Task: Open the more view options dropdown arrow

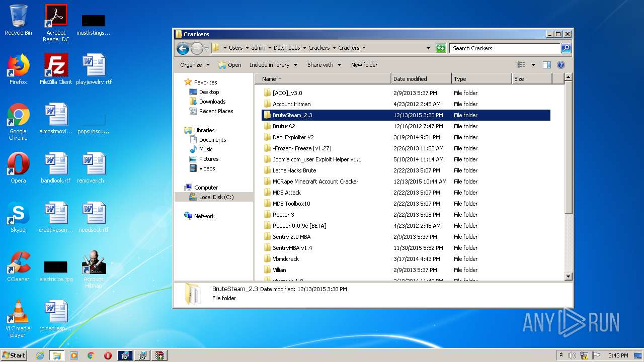Action: (533, 65)
